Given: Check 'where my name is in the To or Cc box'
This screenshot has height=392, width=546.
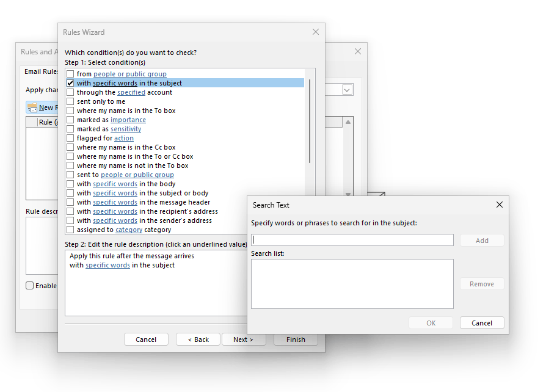Looking at the screenshot, I should tap(70, 156).
